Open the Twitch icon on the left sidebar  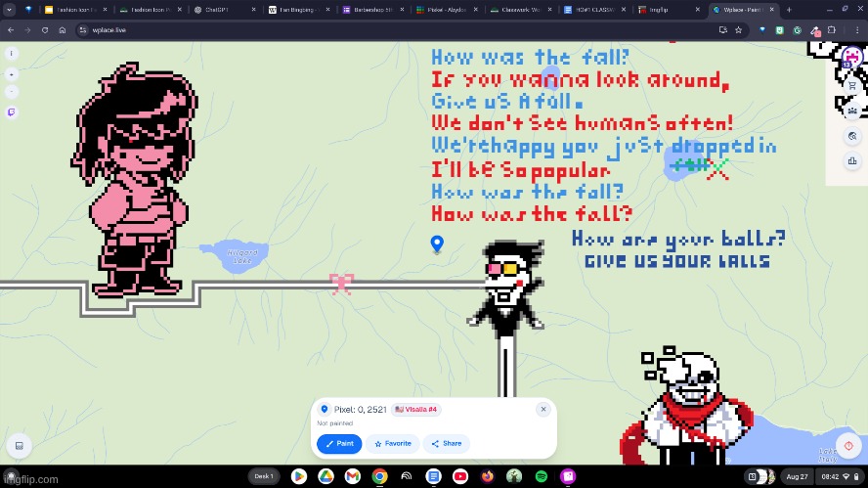pyautogui.click(x=11, y=112)
